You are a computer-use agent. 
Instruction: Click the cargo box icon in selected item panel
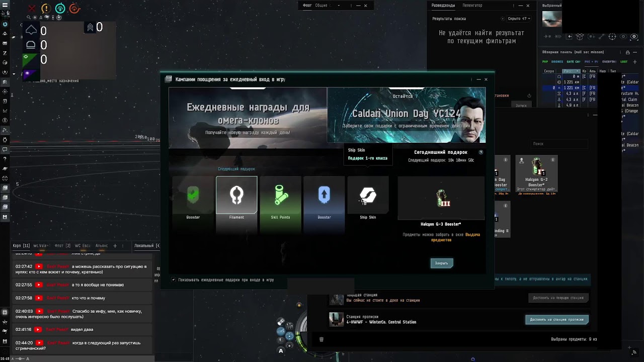580,37
